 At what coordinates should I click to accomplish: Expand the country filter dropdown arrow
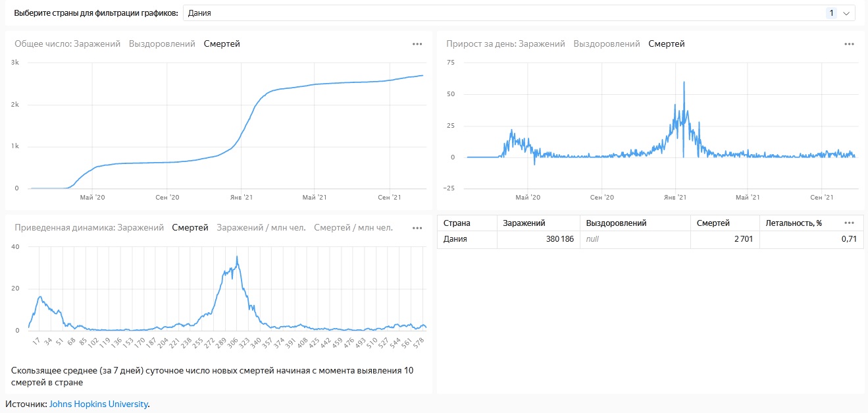pyautogui.click(x=846, y=13)
